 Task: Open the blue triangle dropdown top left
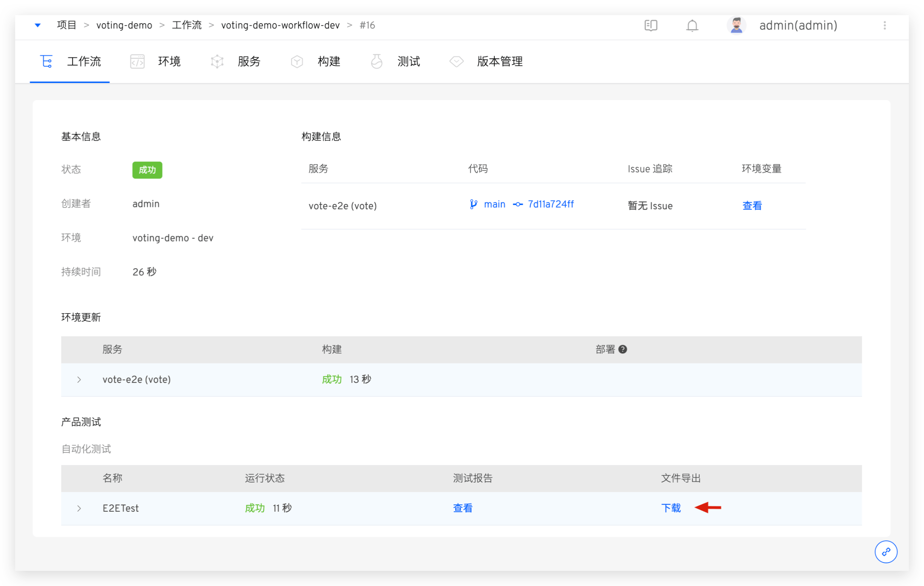point(38,25)
